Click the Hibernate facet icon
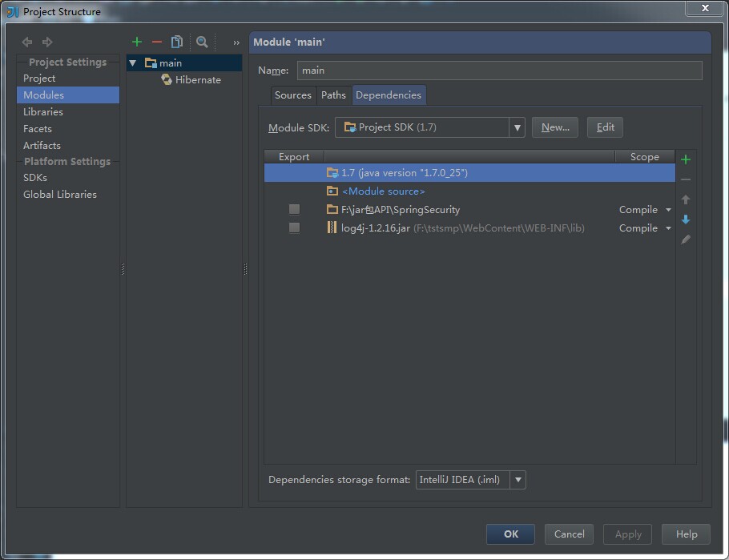This screenshot has width=729, height=560. pyautogui.click(x=167, y=79)
